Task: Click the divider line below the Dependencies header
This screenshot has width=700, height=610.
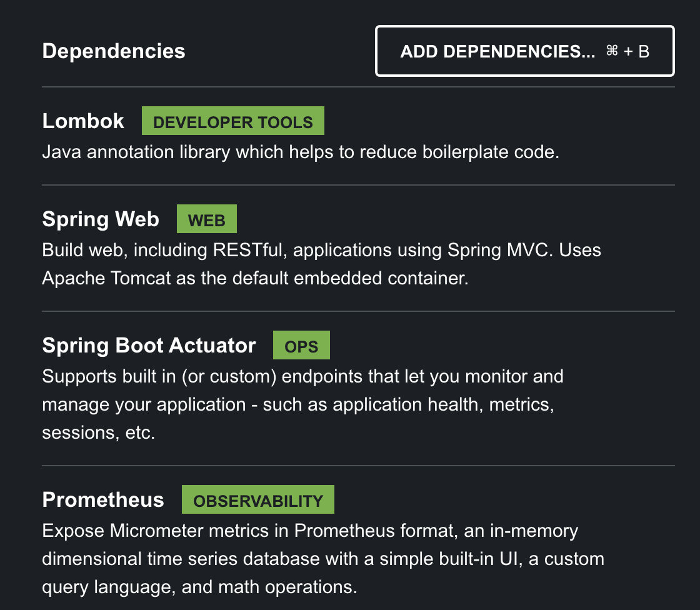Action: (x=358, y=87)
